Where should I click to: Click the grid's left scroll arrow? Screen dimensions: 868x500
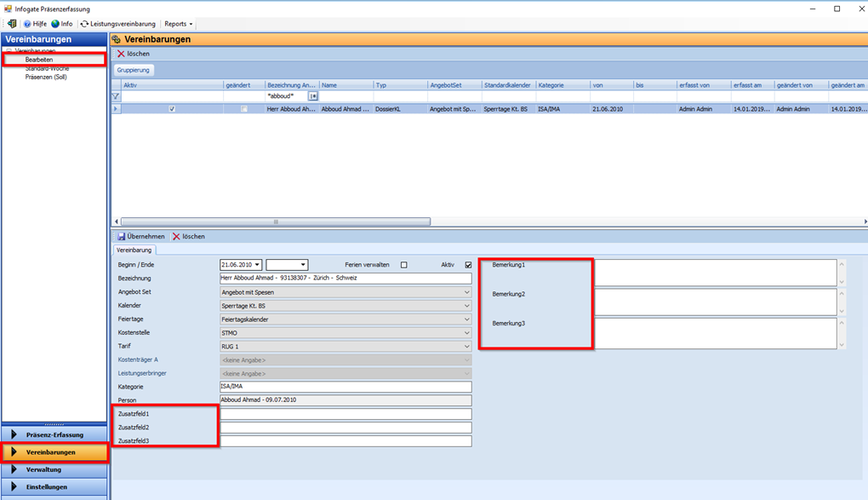click(117, 221)
